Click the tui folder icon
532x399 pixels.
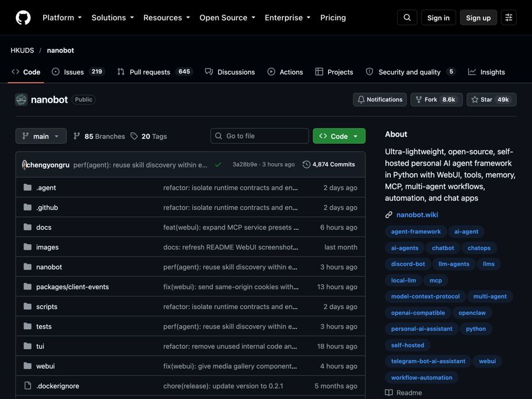pos(27,346)
